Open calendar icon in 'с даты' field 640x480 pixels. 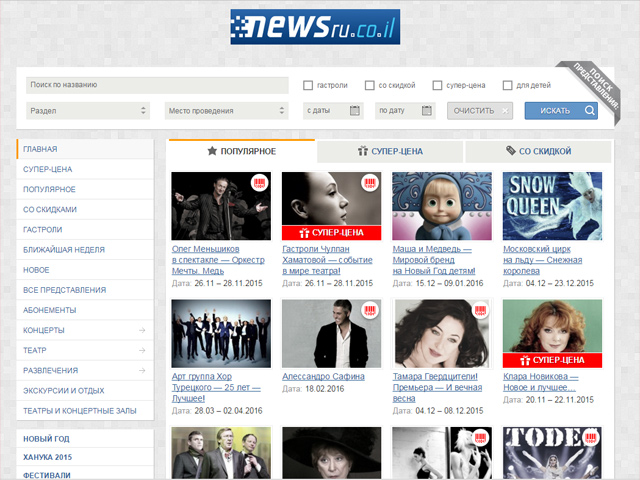[355, 111]
